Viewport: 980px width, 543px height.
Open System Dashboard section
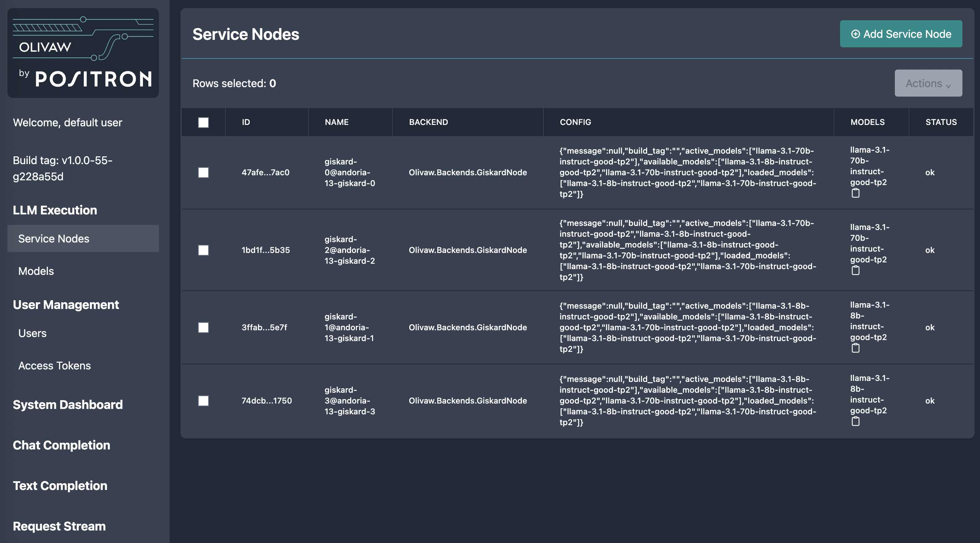point(68,405)
